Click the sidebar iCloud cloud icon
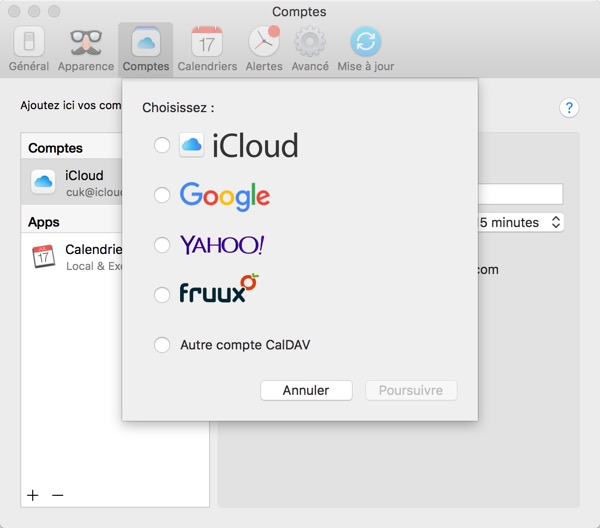Image resolution: width=600 pixels, height=528 pixels. click(x=43, y=182)
